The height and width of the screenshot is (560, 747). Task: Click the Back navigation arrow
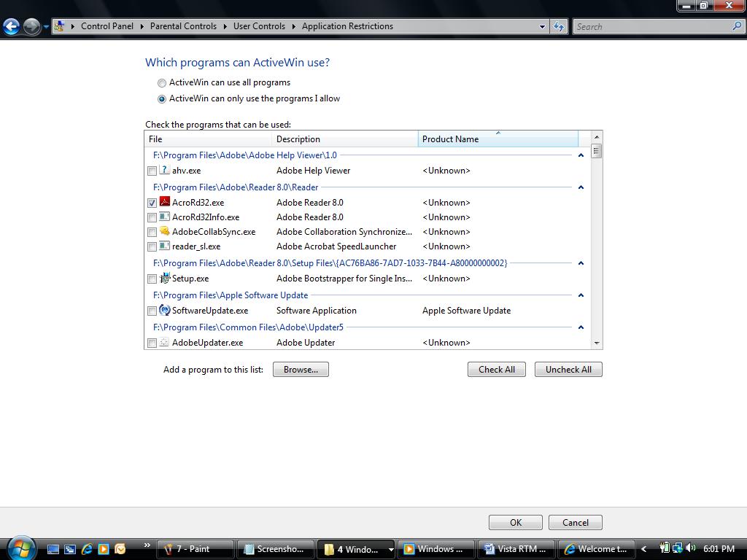tap(12, 27)
